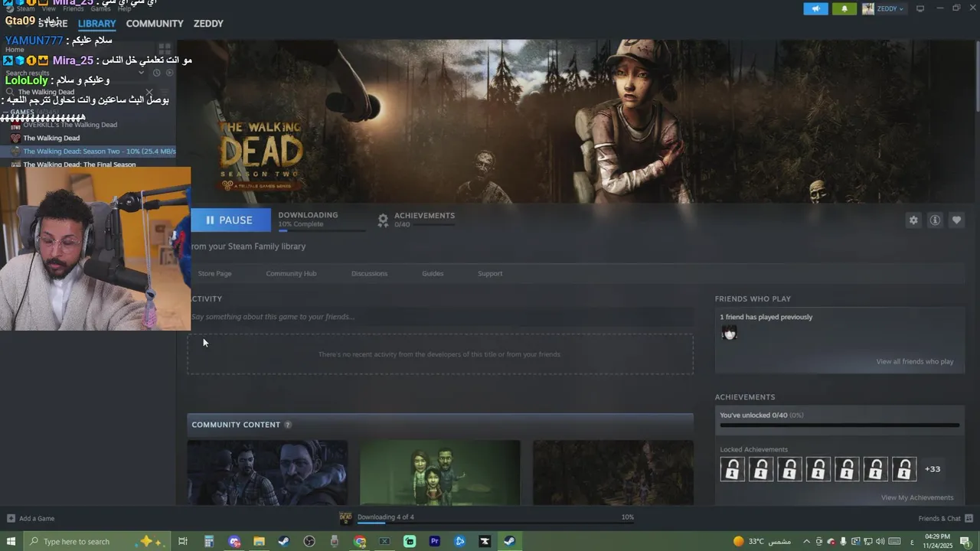Switch to the active Steam taskbar window
The width and height of the screenshot is (980, 551).
509,541
